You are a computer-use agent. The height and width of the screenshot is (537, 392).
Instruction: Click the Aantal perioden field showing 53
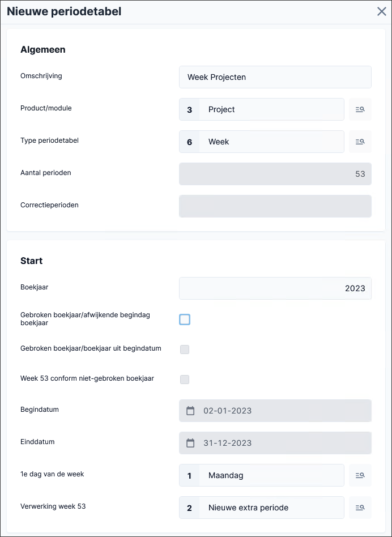click(x=275, y=174)
